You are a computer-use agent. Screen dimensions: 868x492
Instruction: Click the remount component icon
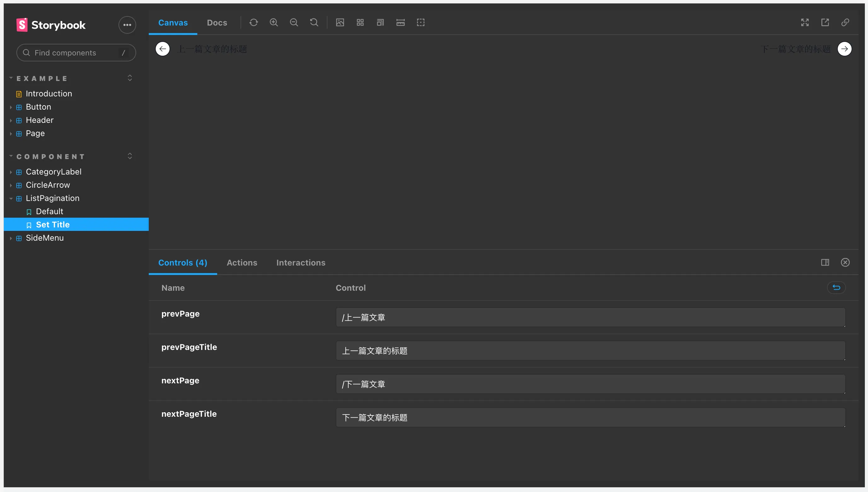pos(254,23)
